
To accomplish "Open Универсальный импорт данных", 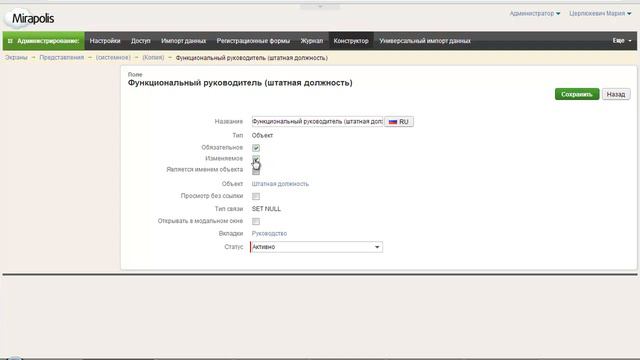I will click(x=424, y=41).
